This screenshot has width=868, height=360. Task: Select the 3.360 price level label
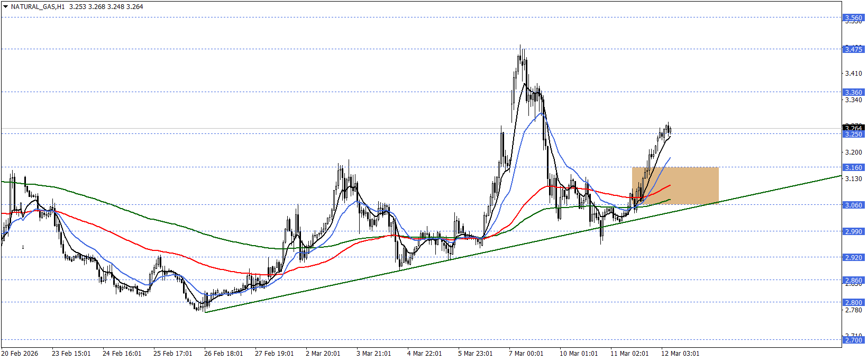tap(853, 92)
